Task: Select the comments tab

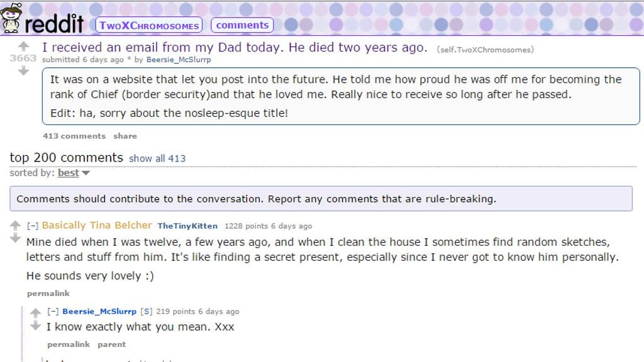Action: pyautogui.click(x=242, y=25)
